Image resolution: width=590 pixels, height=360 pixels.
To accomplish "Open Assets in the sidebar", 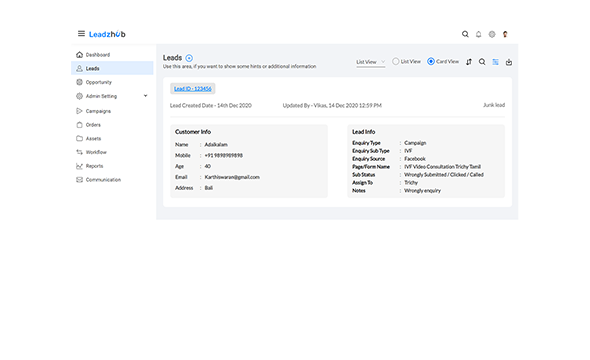I will pos(93,138).
